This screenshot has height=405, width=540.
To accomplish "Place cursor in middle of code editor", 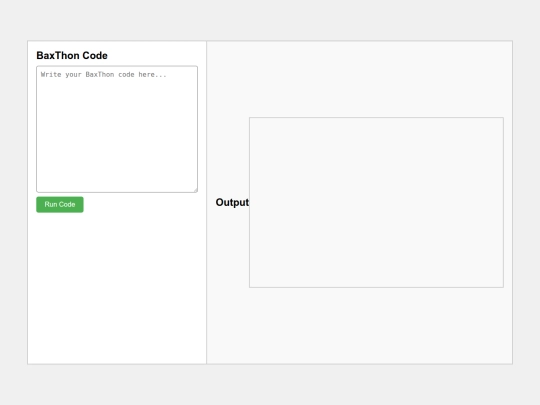I will 117,129.
